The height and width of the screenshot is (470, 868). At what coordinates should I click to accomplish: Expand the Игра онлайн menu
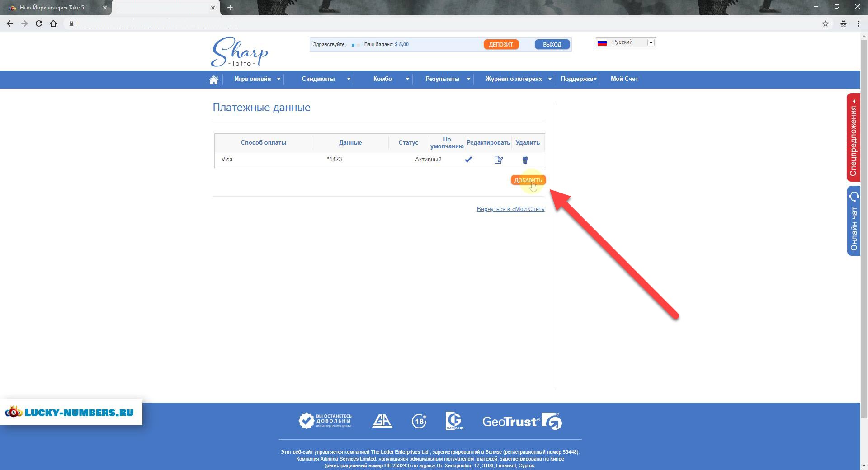(x=257, y=79)
